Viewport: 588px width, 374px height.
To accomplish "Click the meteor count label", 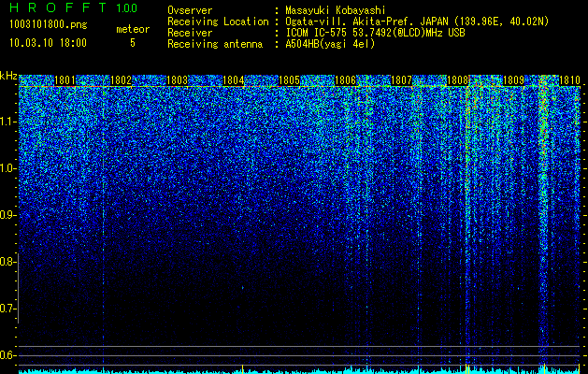I will click(133, 29).
